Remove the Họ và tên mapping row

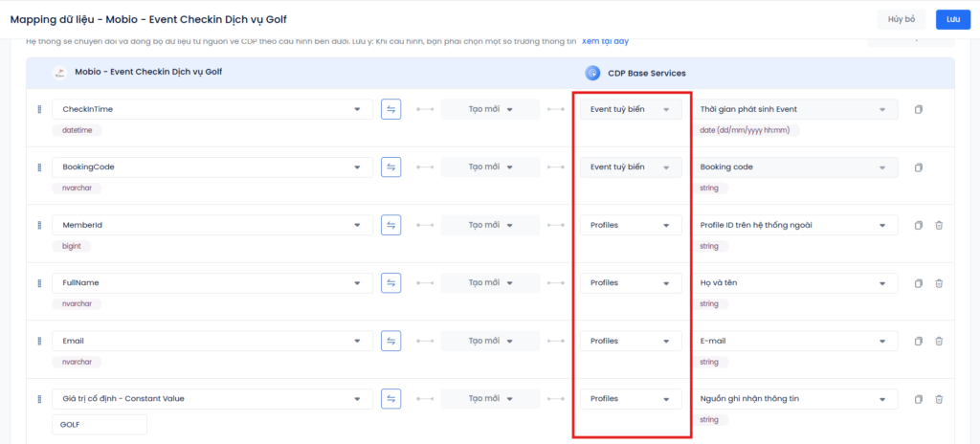(x=939, y=283)
